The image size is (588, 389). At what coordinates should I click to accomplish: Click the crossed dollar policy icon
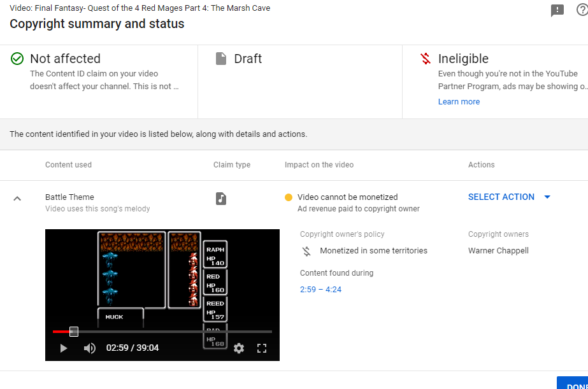307,251
